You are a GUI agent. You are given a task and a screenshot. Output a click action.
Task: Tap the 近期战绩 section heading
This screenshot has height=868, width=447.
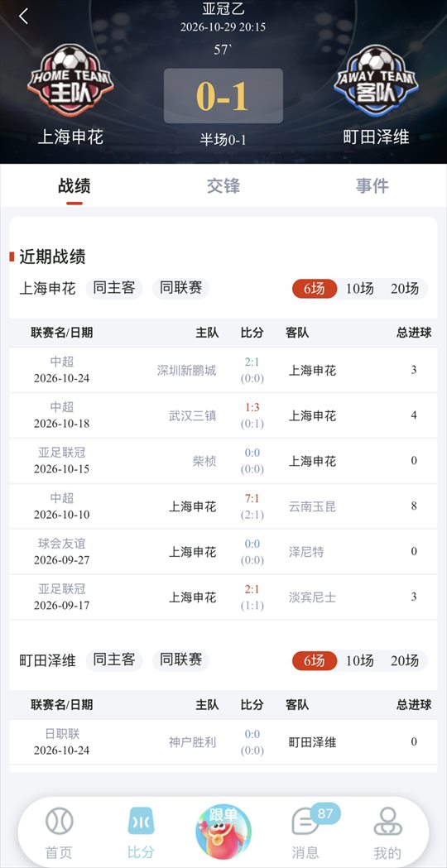point(53,257)
